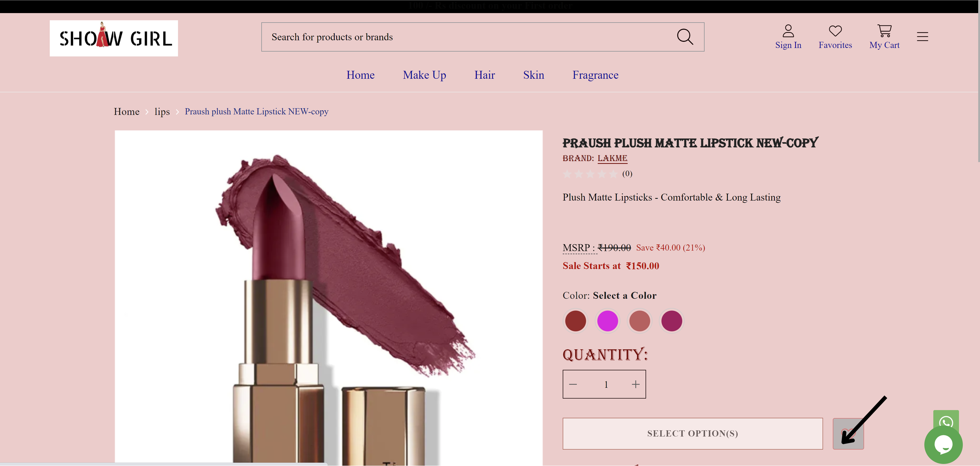Open Favorites heart icon in header
Image resolution: width=980 pixels, height=466 pixels.
pyautogui.click(x=835, y=37)
